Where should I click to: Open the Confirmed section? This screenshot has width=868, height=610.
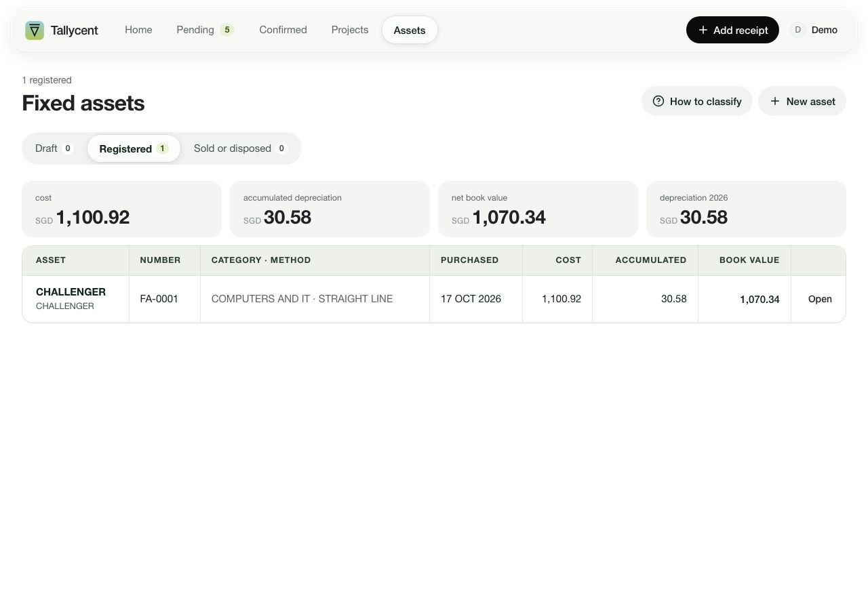[283, 30]
